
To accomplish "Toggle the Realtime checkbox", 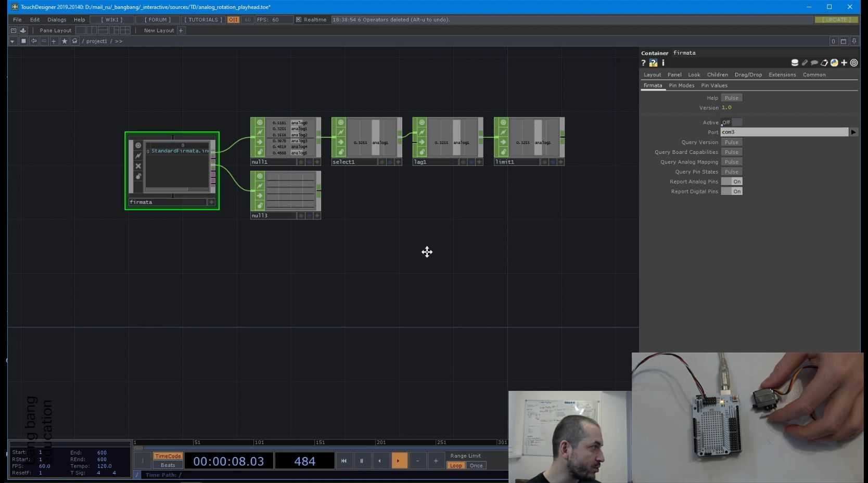I will point(299,20).
